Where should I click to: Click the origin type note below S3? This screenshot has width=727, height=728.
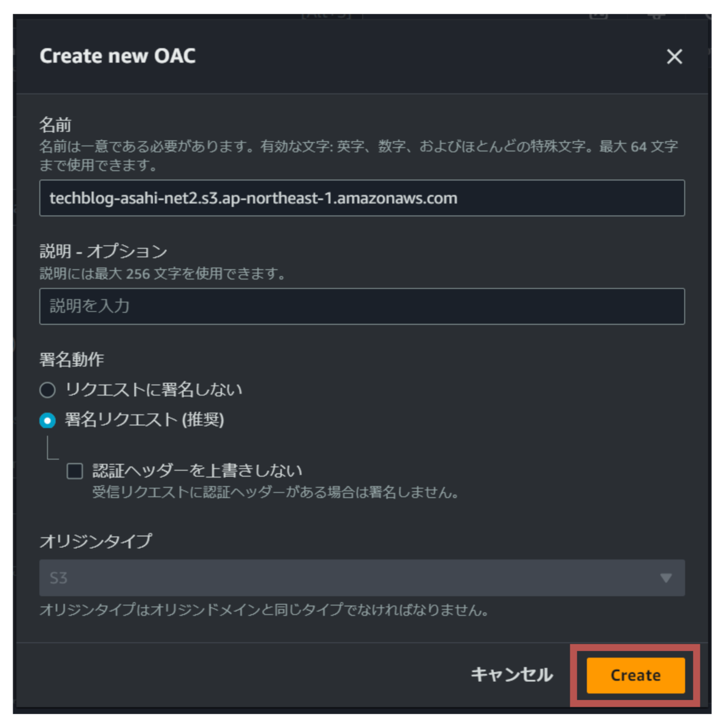pyautogui.click(x=264, y=610)
